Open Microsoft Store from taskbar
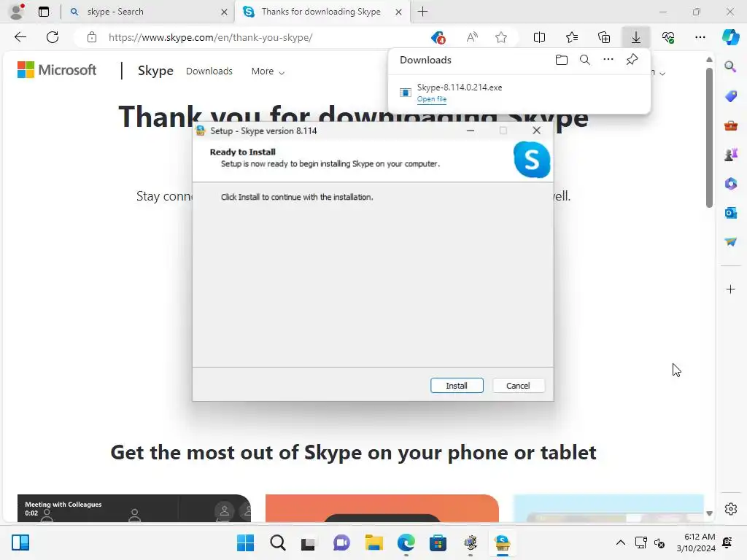747x560 pixels. click(438, 542)
